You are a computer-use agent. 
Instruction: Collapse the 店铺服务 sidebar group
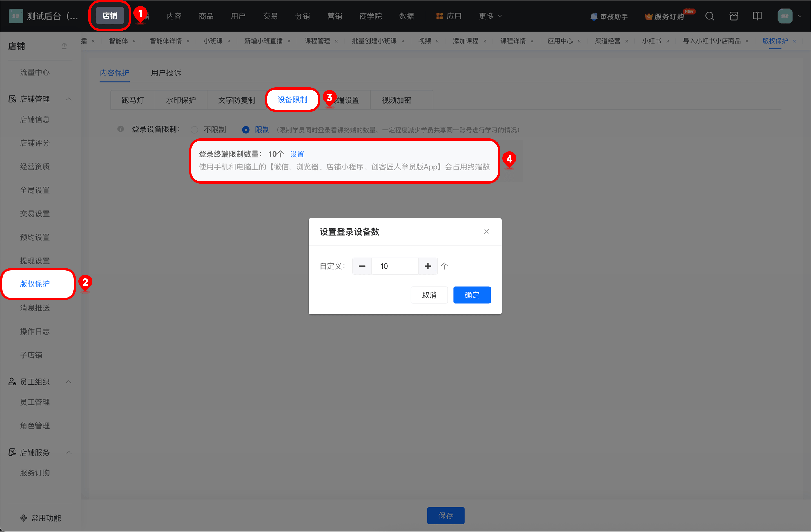[68, 453]
